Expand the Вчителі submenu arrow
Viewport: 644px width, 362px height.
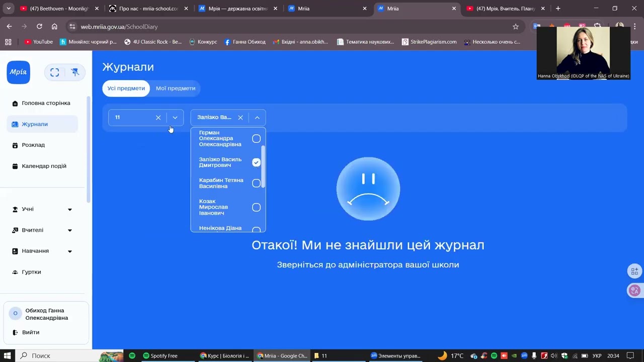[x=70, y=230]
